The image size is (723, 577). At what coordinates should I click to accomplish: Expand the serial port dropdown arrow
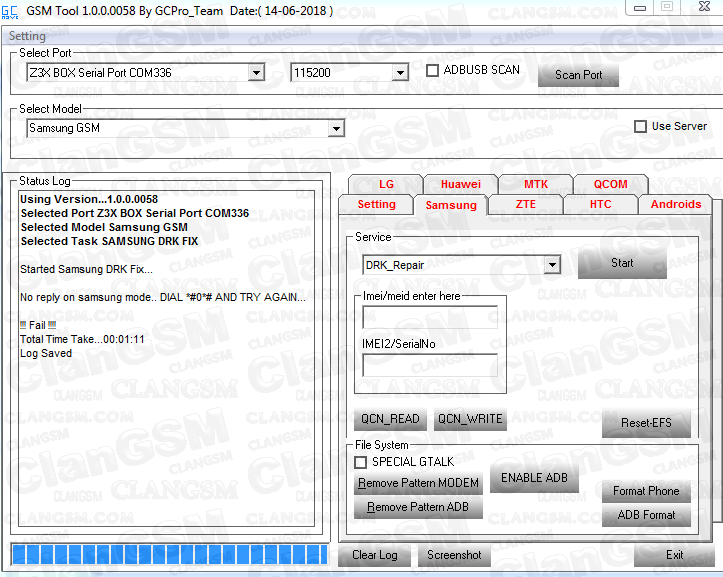click(x=256, y=72)
